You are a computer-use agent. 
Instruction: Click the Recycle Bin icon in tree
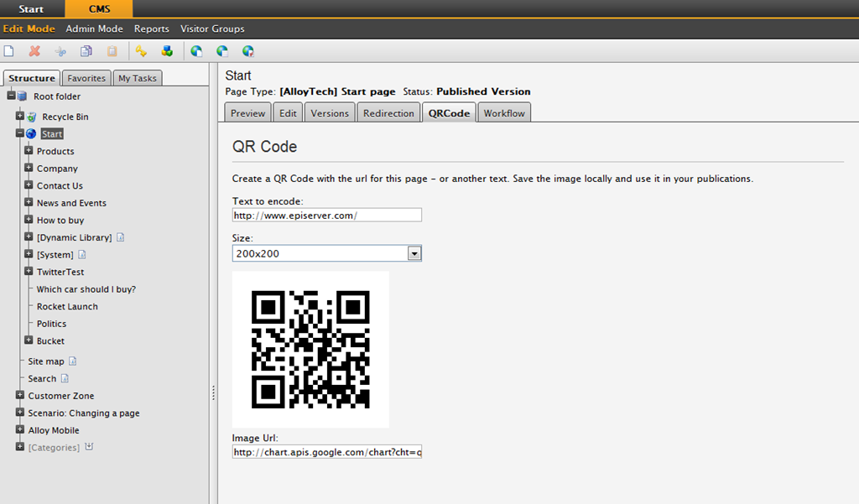tap(32, 117)
